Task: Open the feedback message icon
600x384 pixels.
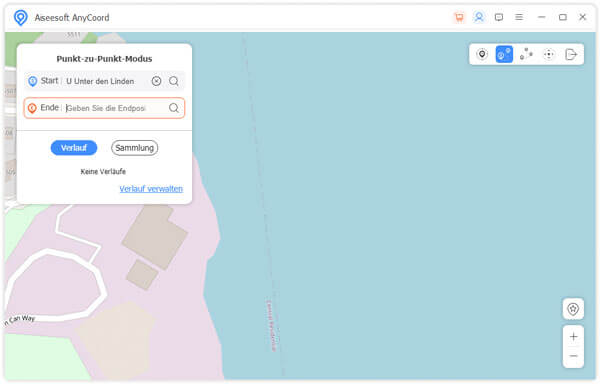Action: pyautogui.click(x=499, y=17)
